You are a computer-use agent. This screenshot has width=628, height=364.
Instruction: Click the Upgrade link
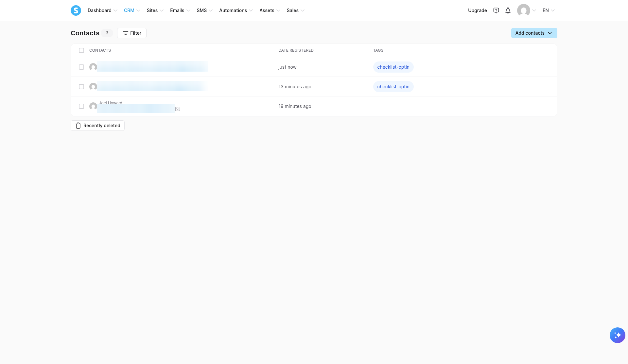[x=477, y=10]
